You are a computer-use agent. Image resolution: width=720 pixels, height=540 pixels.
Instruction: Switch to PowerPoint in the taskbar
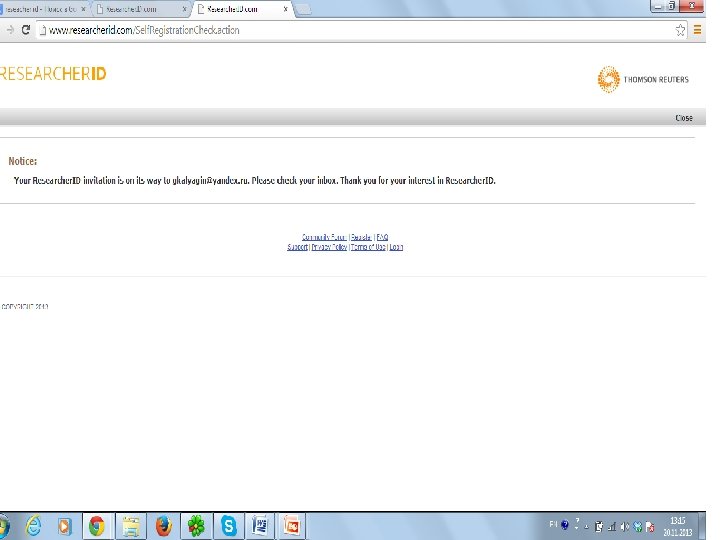pyautogui.click(x=291, y=526)
